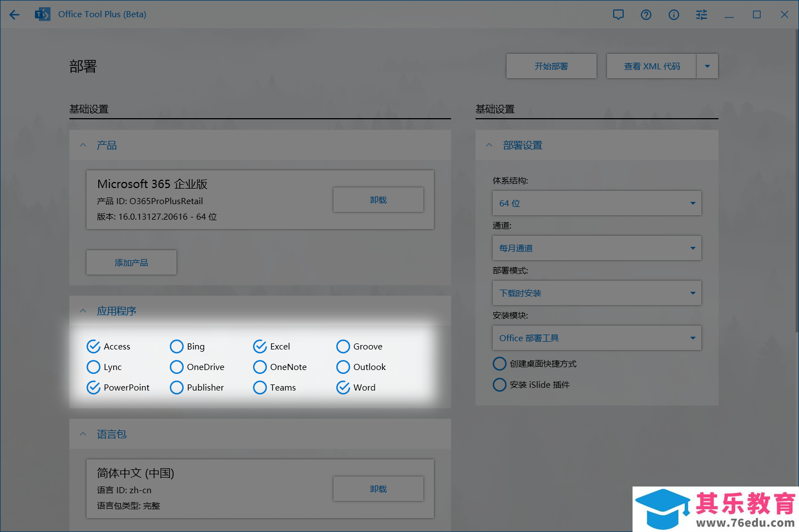Click 卸载 for 简体中文 language pack
The image size is (799, 532).
click(378, 489)
